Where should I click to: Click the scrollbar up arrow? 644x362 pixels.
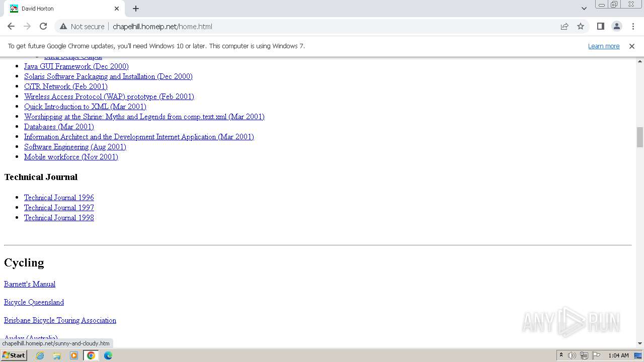[x=640, y=61]
